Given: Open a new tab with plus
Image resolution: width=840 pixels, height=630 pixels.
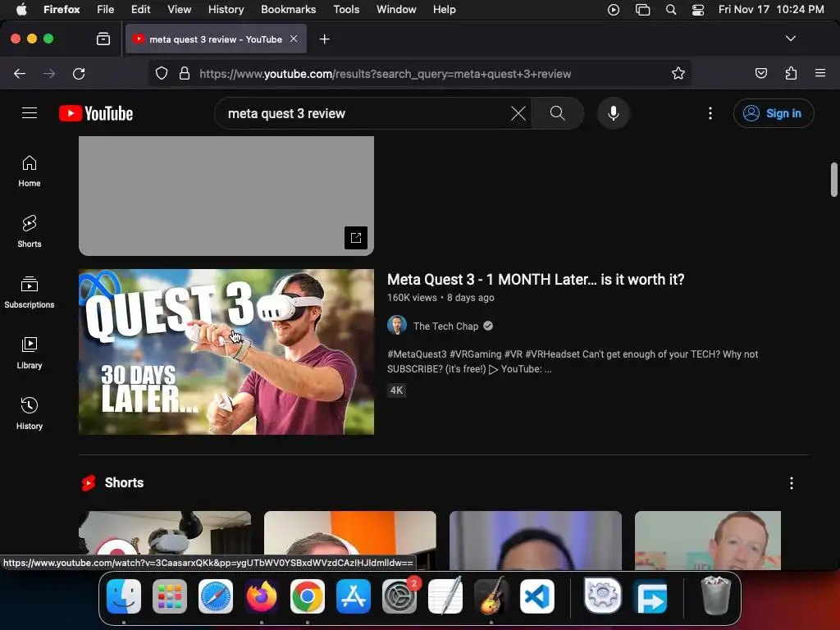Looking at the screenshot, I should coord(325,39).
